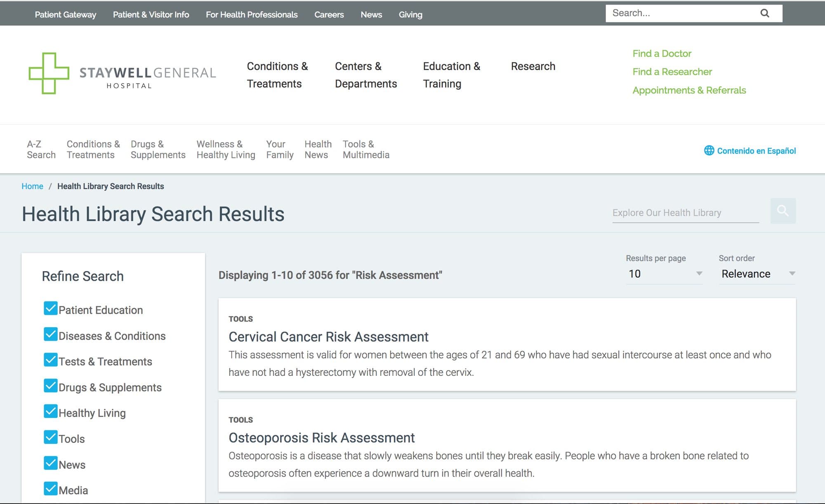Viewport: 825px width, 504px height.
Task: Click the Health Library search button icon
Action: (783, 211)
